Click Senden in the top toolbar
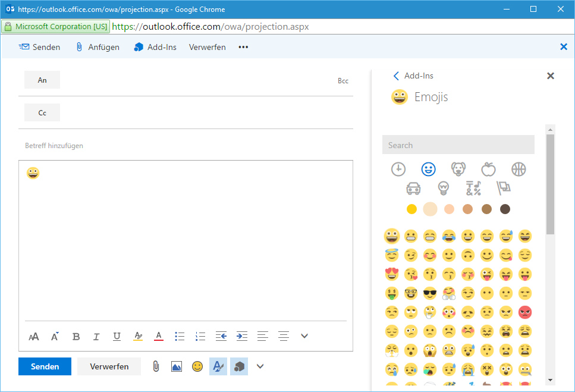 pos(40,47)
